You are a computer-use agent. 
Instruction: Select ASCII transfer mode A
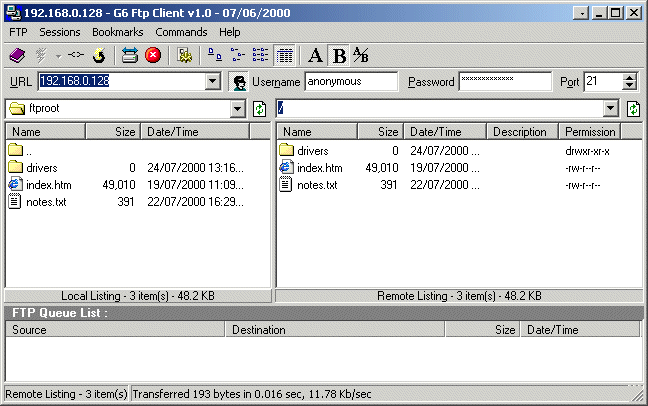(315, 55)
